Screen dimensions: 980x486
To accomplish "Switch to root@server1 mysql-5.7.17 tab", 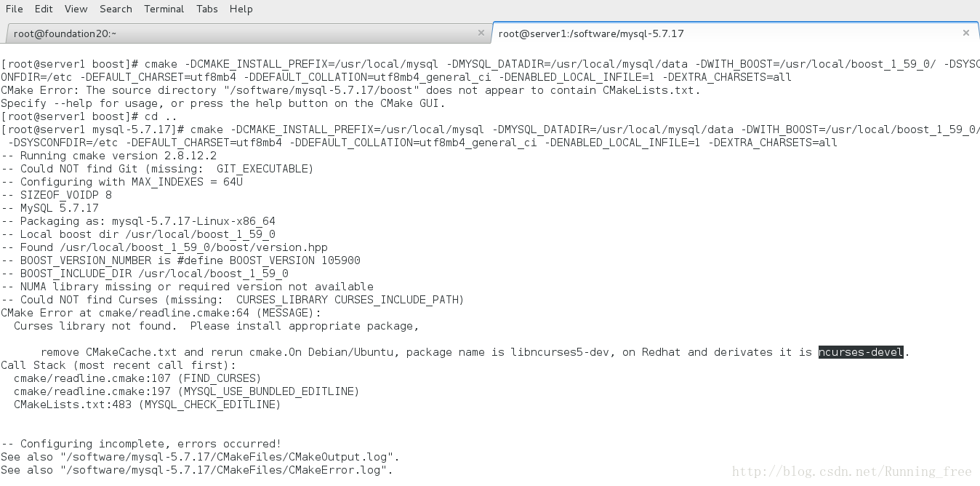I will 736,33.
